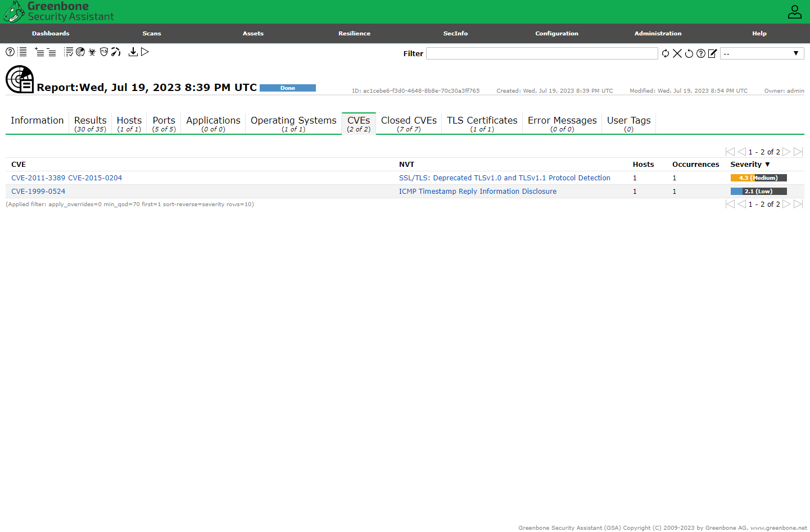The width and height of the screenshot is (810, 532).
Task: Open the reports list icon
Action: pyautogui.click(x=22, y=52)
